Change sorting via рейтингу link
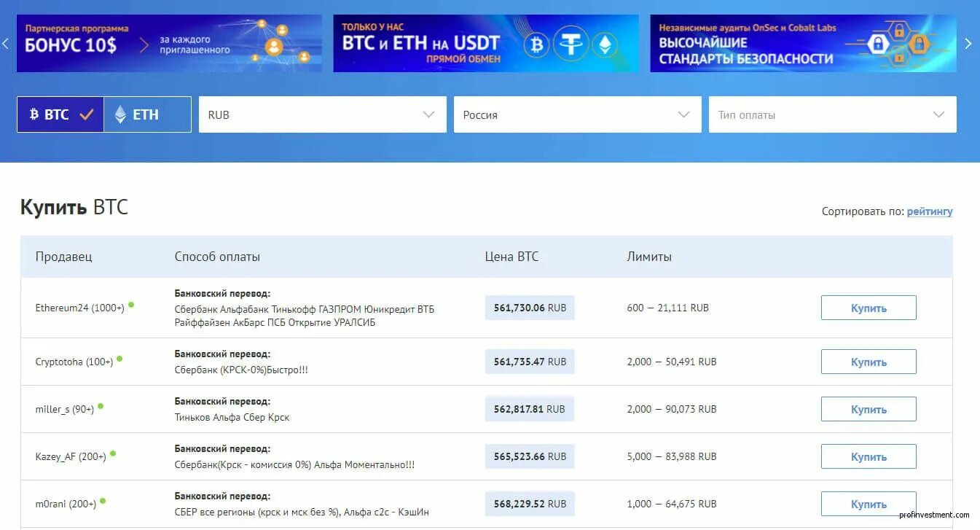Screen dimensions: 980x530 pos(930,211)
